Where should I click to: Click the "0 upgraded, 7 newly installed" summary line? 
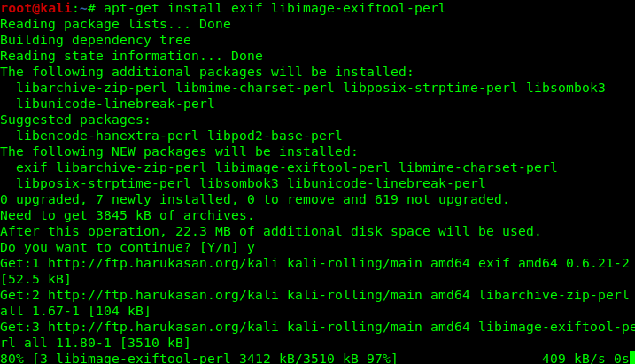tap(254, 199)
